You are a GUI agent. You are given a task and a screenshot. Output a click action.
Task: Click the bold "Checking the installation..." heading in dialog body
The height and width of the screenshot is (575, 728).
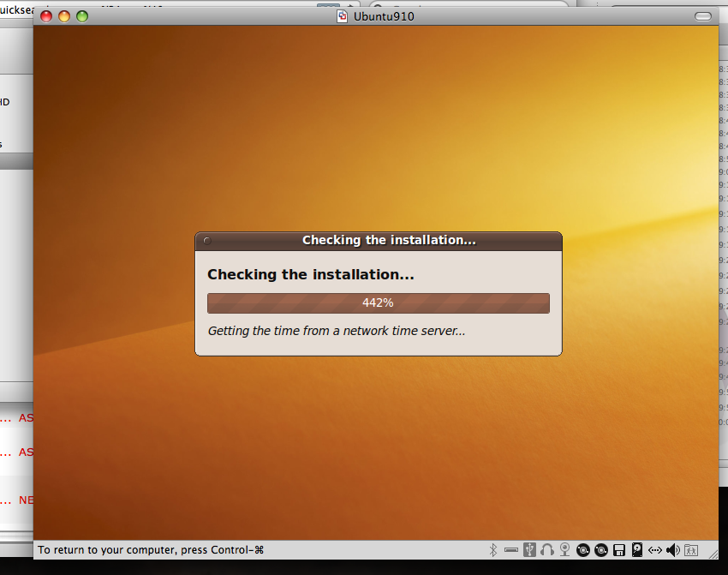311,274
